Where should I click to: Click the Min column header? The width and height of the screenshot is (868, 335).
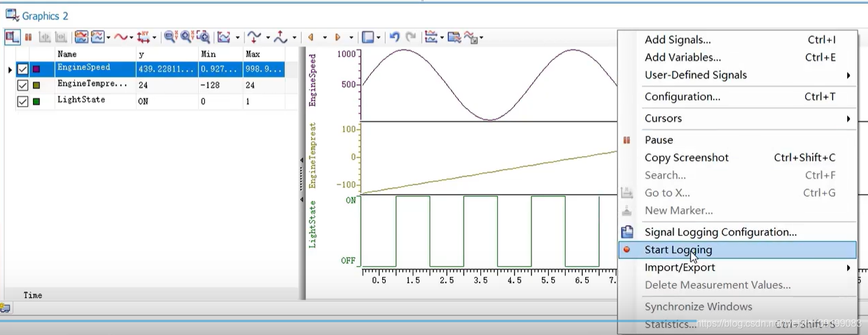pos(208,54)
